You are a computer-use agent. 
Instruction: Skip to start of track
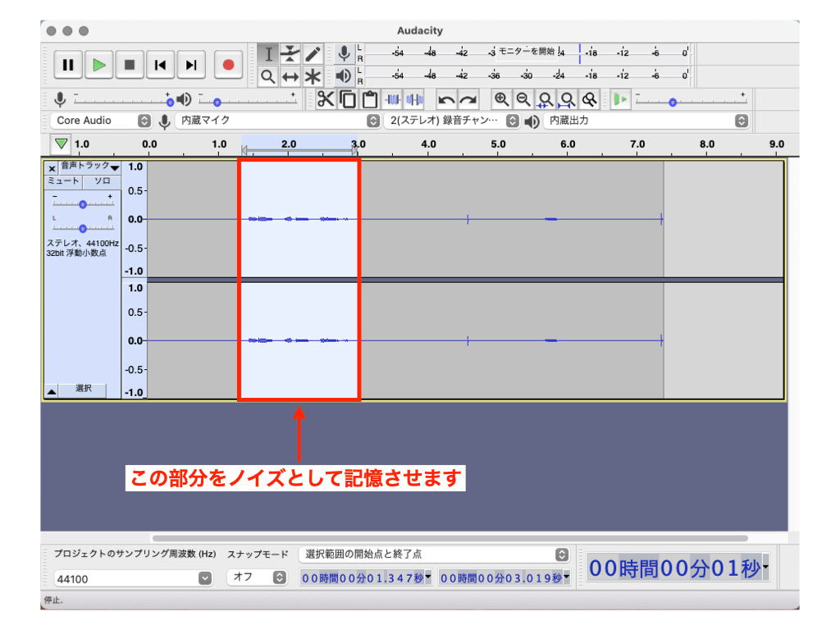[x=160, y=65]
